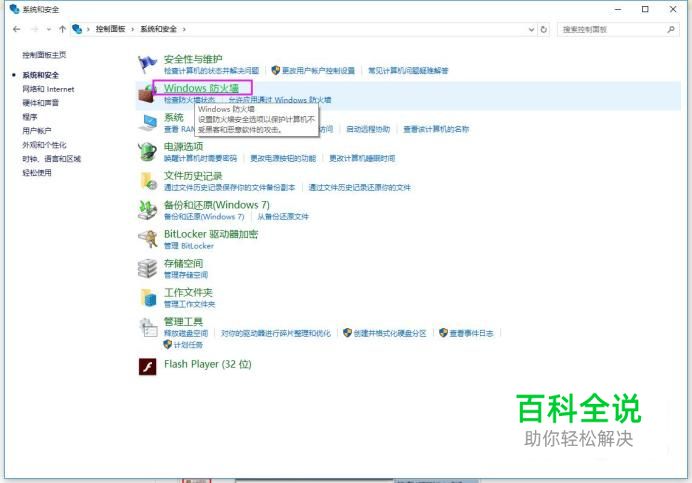Open the 安全性与维护 heading
This screenshot has width=692, height=483.
[193, 59]
